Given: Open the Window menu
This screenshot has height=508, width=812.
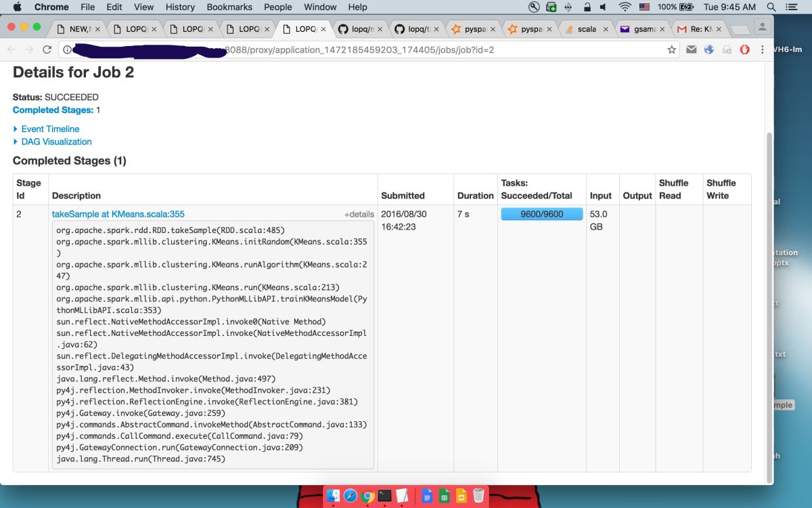Looking at the screenshot, I should coord(320,7).
